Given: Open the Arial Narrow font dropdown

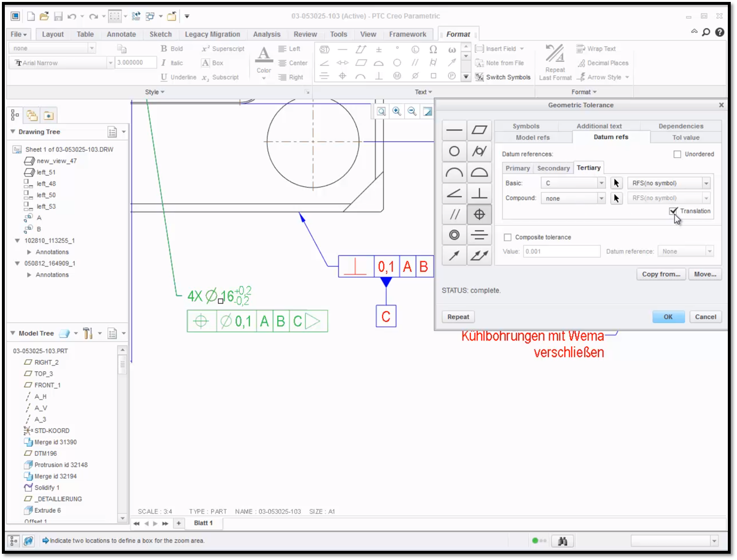Looking at the screenshot, I should click(110, 63).
